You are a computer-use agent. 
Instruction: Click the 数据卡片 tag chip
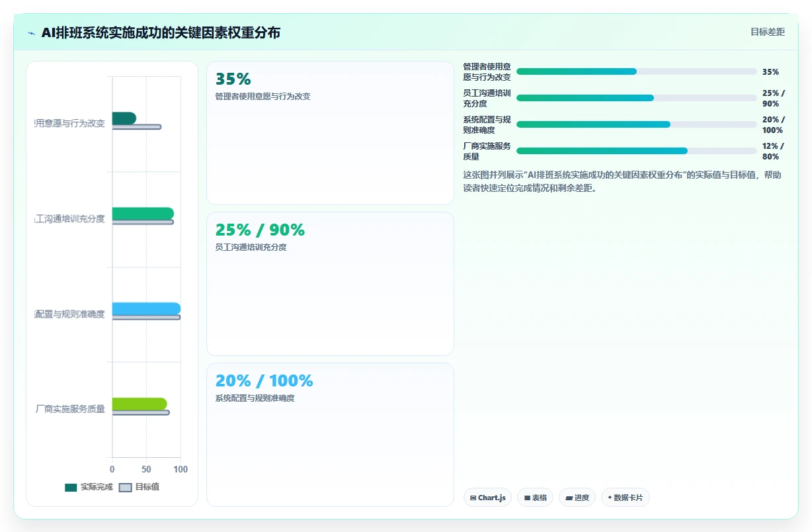pos(625,498)
